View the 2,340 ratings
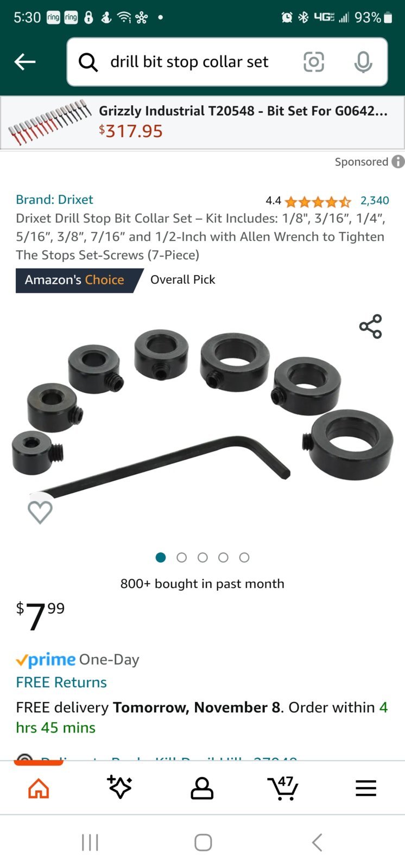 tap(375, 201)
